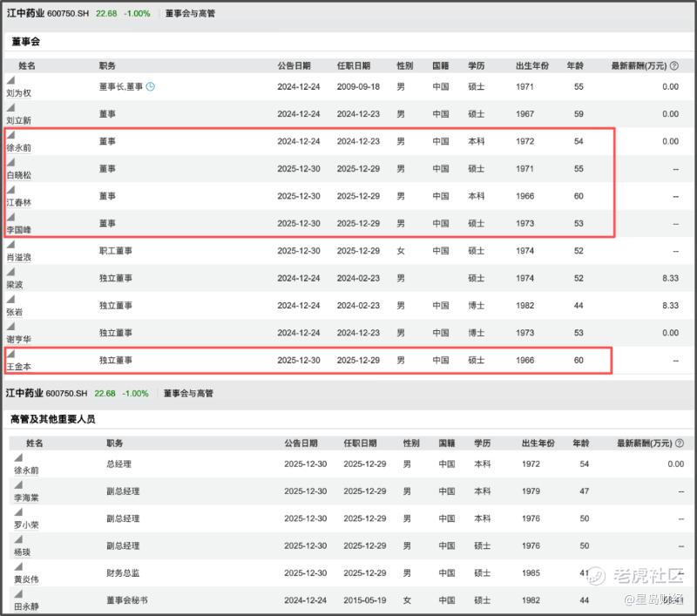Click the triangle icon above 王金本

click(x=10, y=354)
